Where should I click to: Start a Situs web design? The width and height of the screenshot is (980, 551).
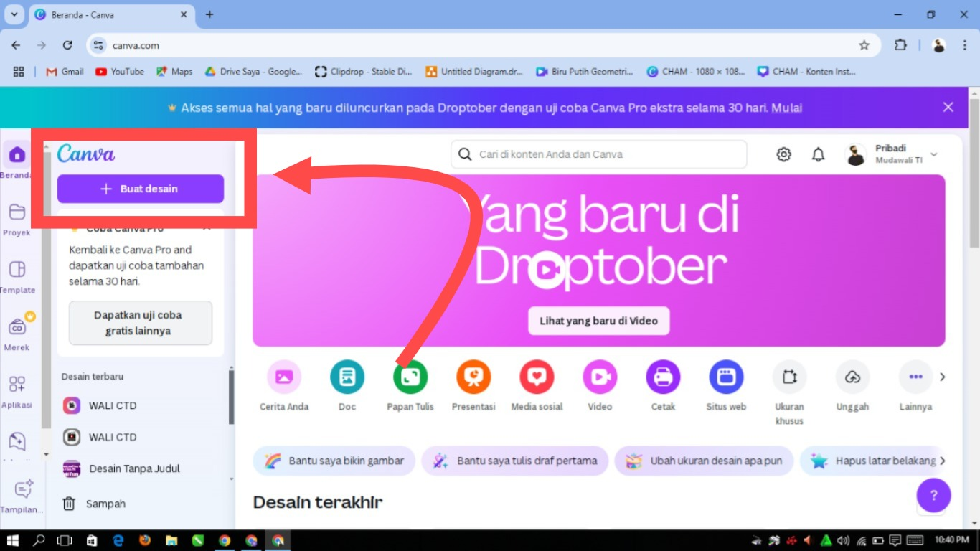726,386
